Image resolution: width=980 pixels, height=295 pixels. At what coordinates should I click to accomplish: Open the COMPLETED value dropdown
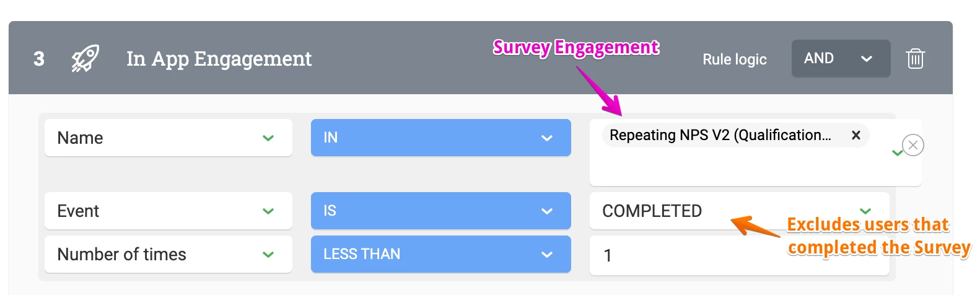(739, 211)
